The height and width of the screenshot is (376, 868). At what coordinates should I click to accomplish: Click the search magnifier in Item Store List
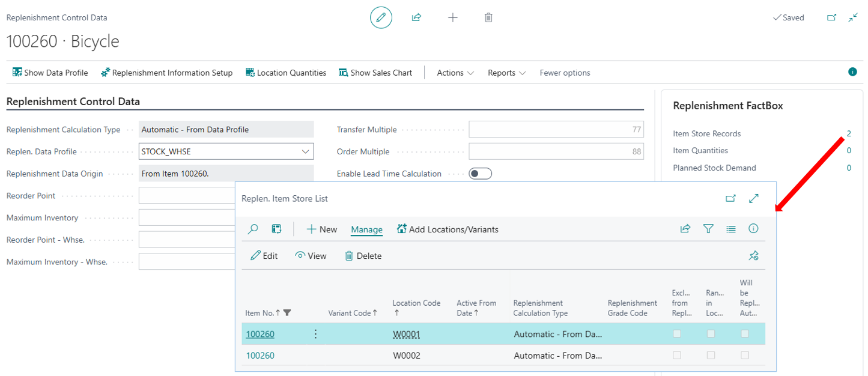(253, 229)
